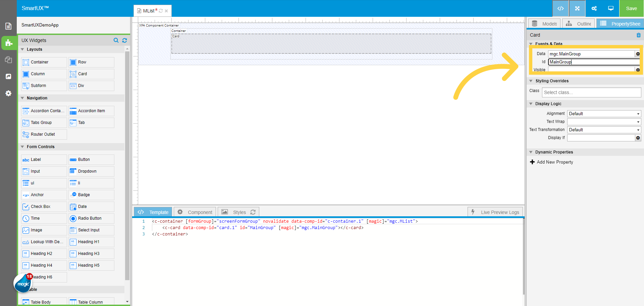Click the Save button

coord(631,8)
